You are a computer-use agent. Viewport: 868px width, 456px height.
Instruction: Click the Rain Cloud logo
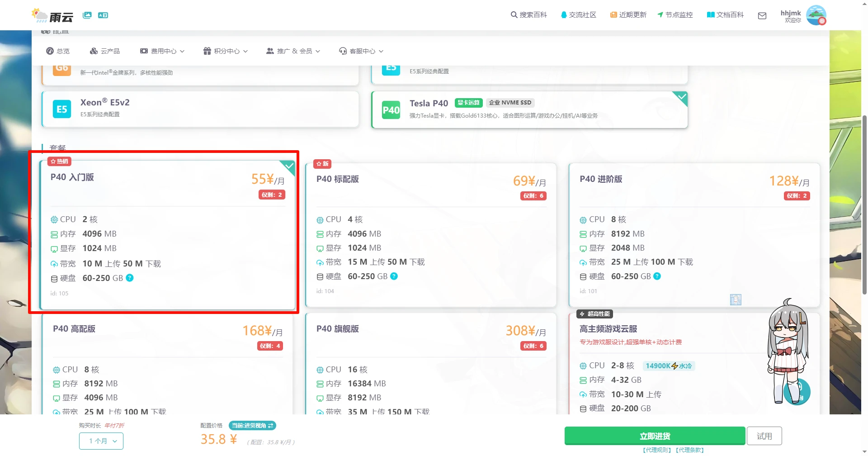click(x=52, y=16)
